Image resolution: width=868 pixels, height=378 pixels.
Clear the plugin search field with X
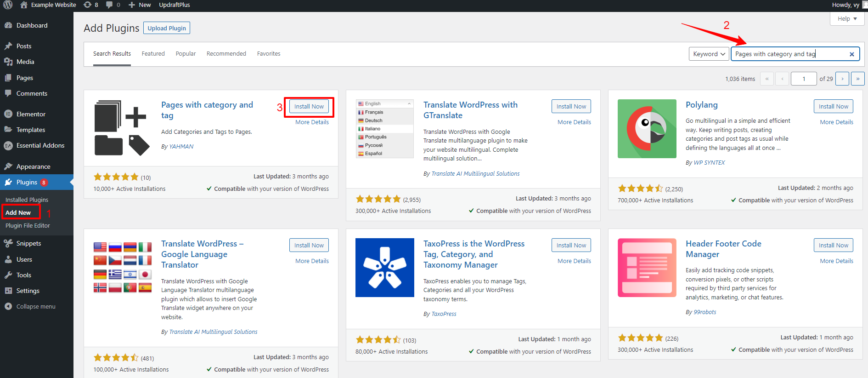click(852, 54)
